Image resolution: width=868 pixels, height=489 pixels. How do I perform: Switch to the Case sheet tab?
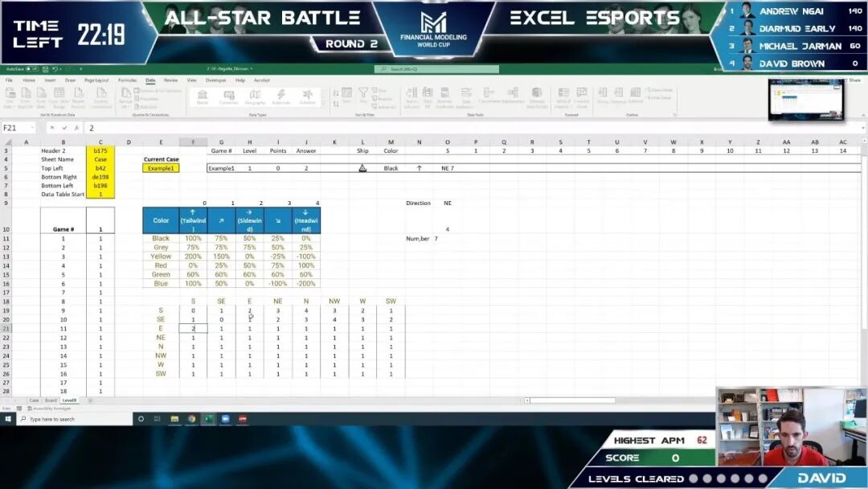(x=35, y=400)
